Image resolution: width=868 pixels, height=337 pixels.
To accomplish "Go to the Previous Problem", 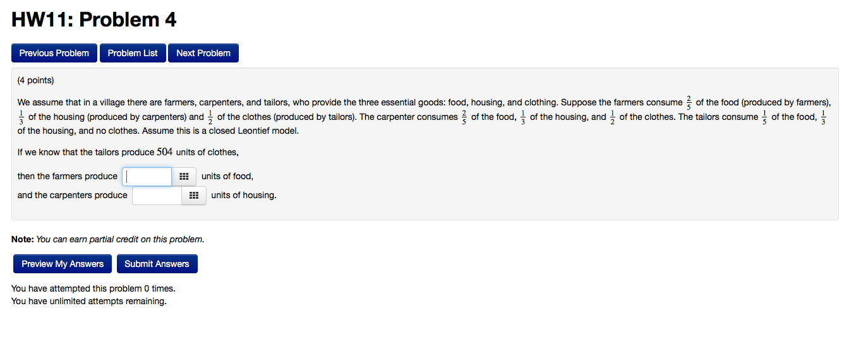I will point(54,53).
